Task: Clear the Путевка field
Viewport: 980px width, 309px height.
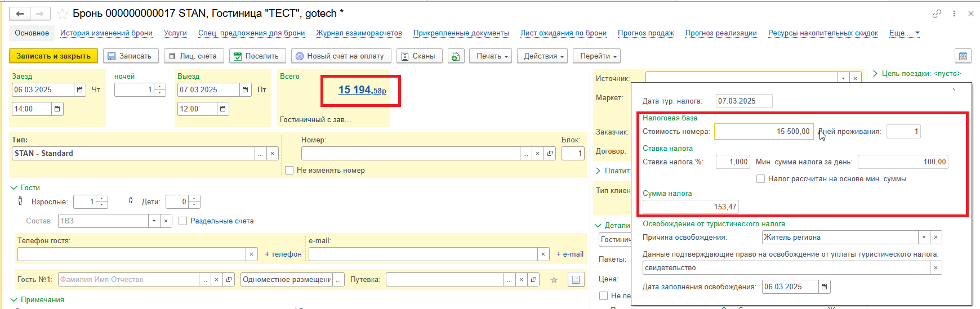Action: (x=522, y=279)
